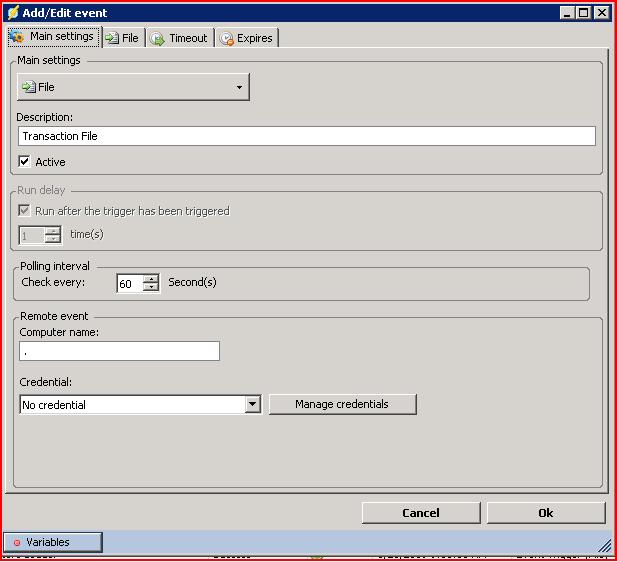Viewport: 617px width, 562px height.
Task: Uncheck the Active checkbox
Action: pyautogui.click(x=25, y=162)
